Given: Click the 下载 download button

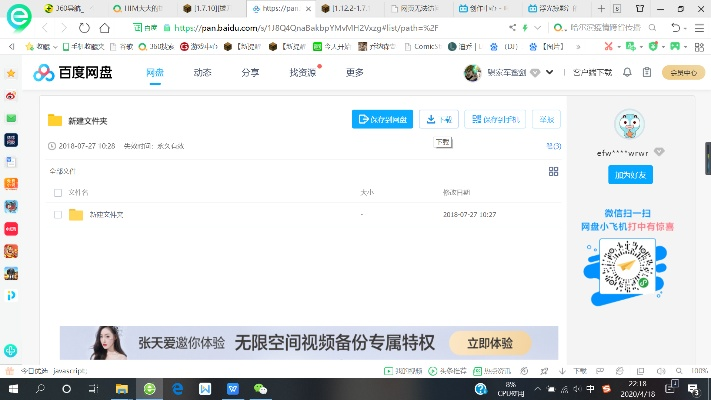Looking at the screenshot, I should point(439,119).
